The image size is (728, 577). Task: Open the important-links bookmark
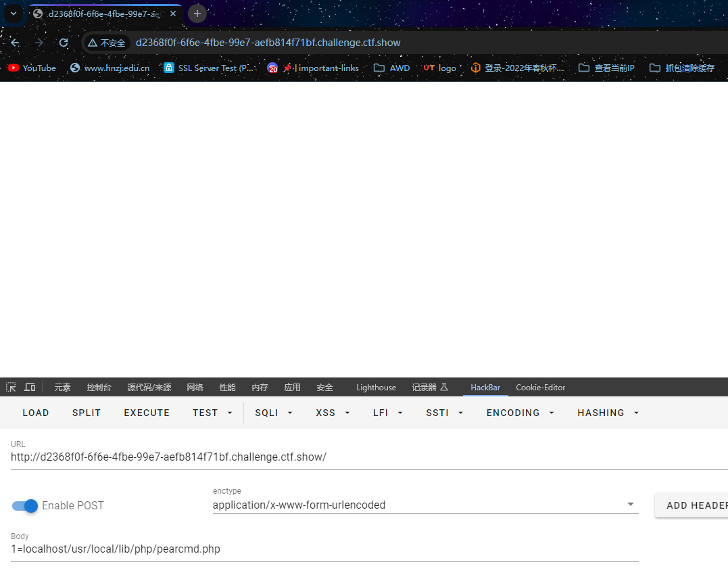click(314, 68)
